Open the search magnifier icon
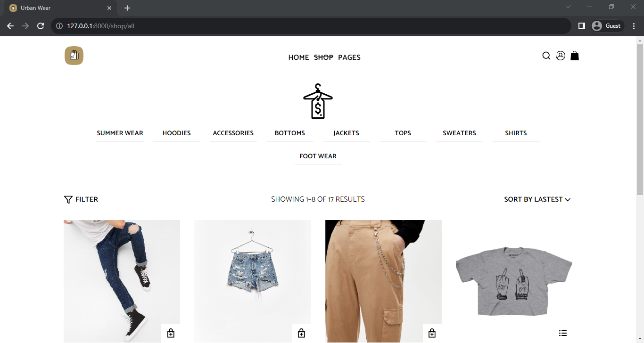The image size is (644, 343). (x=546, y=56)
